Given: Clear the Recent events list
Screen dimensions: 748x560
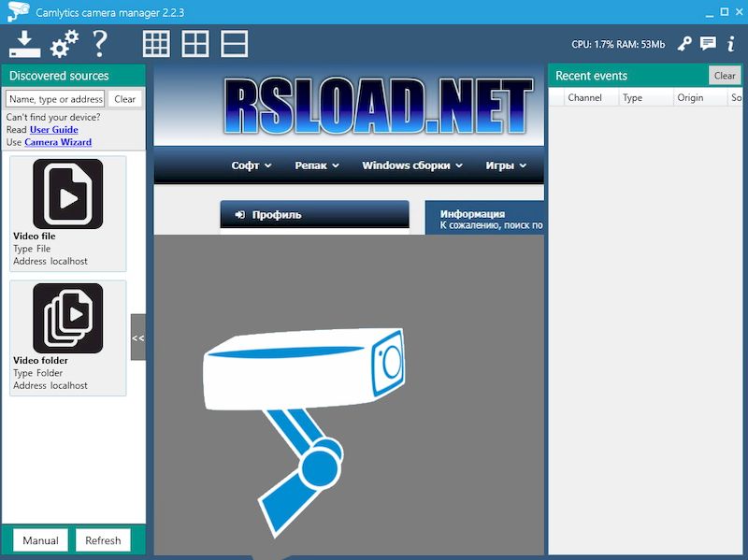Looking at the screenshot, I should (724, 76).
